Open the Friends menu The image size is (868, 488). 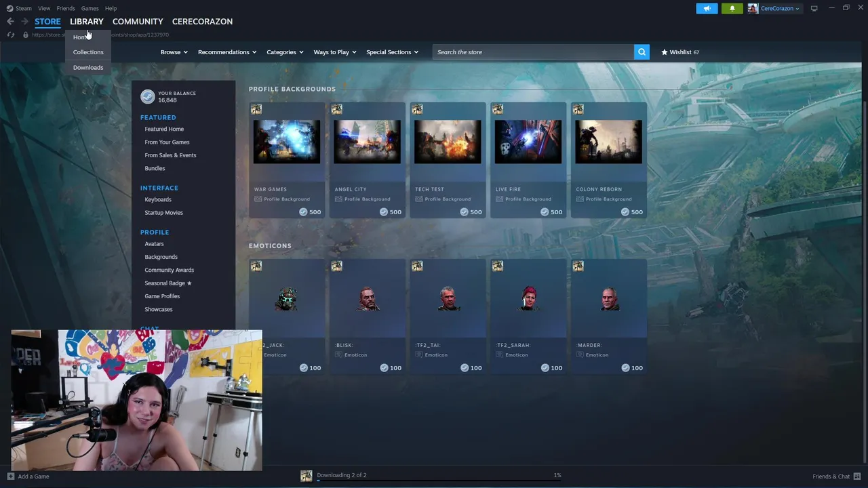click(66, 8)
